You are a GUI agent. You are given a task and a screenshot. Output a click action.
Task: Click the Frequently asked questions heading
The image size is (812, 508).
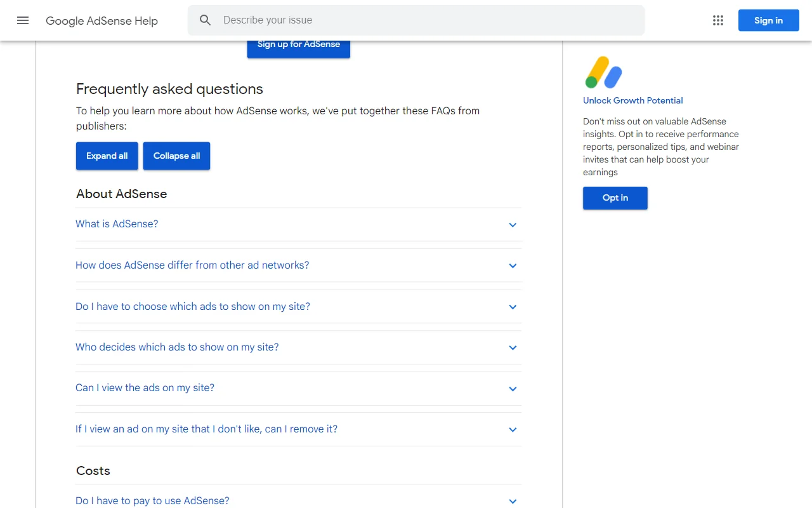pyautogui.click(x=169, y=89)
